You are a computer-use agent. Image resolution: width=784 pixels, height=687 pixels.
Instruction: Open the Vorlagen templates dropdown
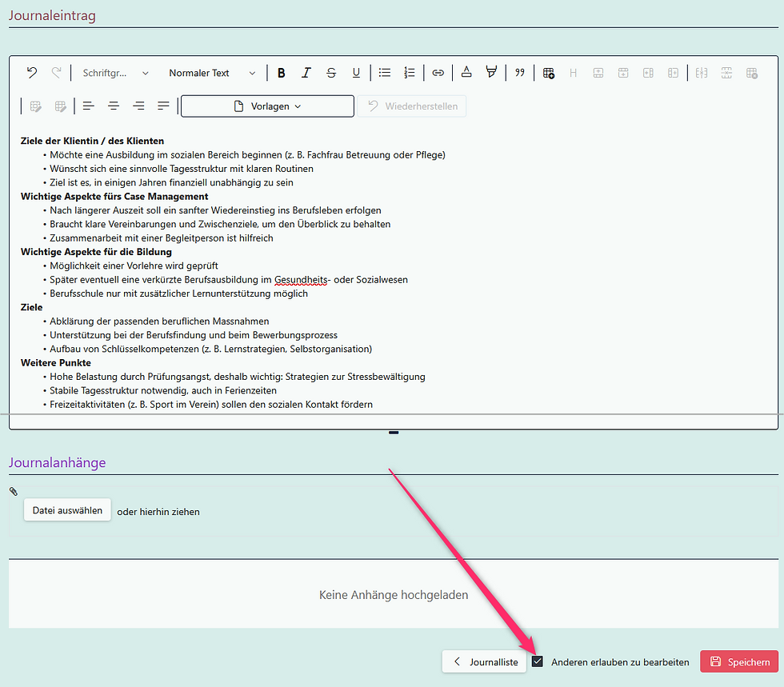tap(267, 106)
